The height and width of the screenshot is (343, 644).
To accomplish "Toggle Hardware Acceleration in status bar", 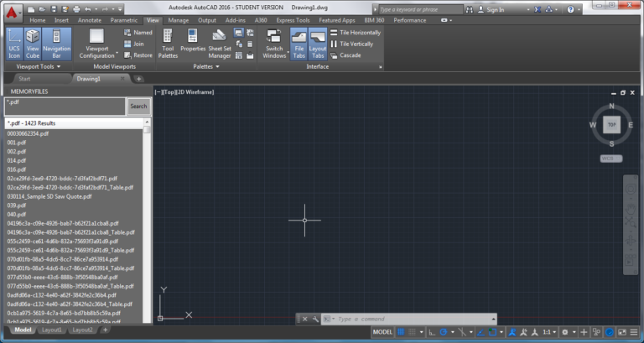I will 610,332.
